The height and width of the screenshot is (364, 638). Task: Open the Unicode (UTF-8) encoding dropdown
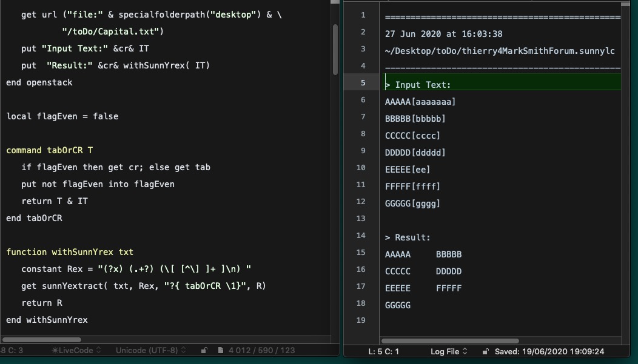point(150,350)
